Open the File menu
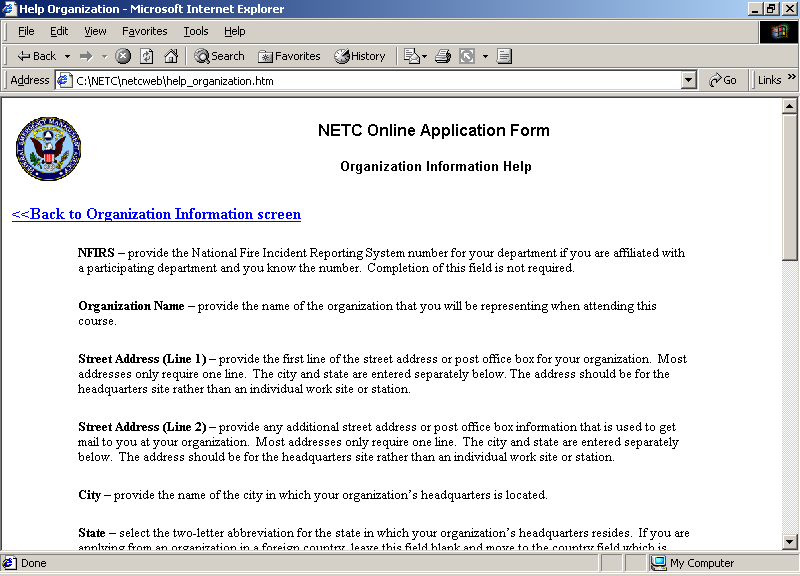This screenshot has height=576, width=800. point(26,32)
